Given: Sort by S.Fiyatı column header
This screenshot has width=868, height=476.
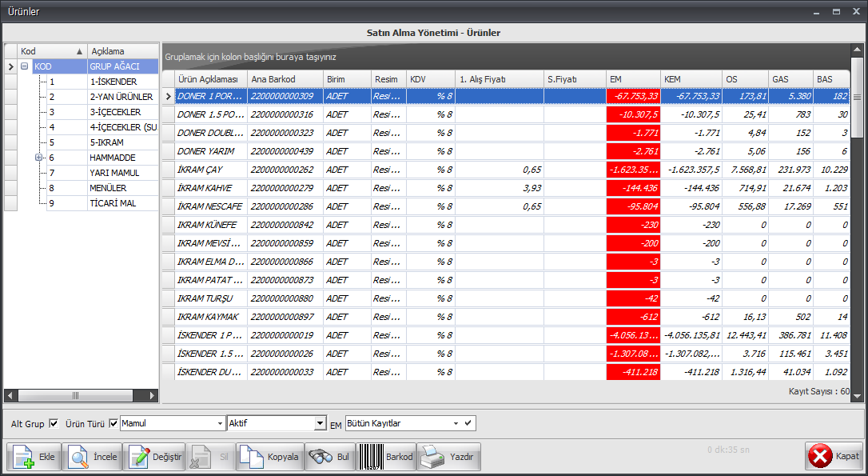Looking at the screenshot, I should click(575, 79).
